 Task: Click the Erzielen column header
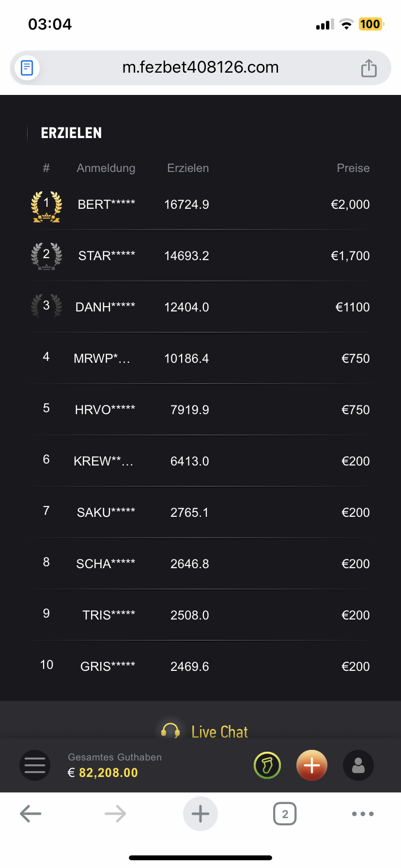tap(188, 168)
